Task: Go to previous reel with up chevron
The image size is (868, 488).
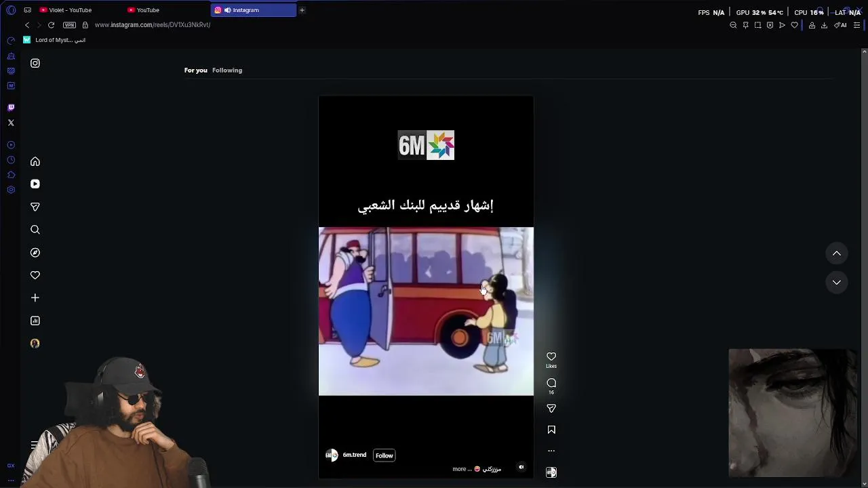Action: pos(837,253)
